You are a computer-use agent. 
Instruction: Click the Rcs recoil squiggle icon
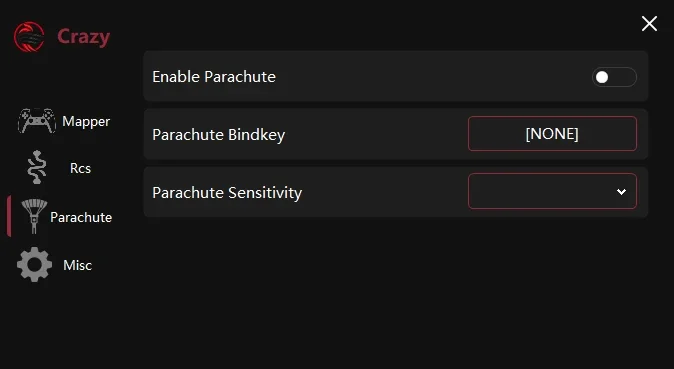click(37, 167)
